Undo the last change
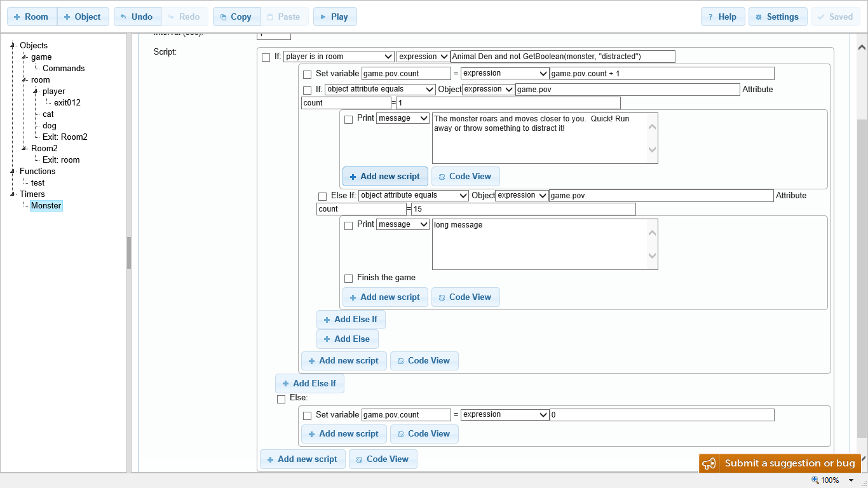 click(137, 17)
